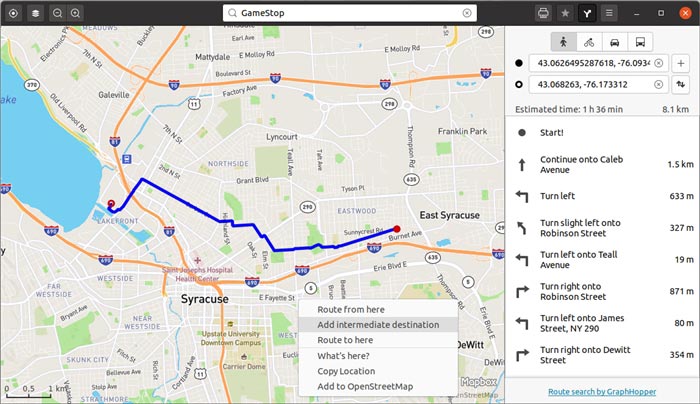Open the main hamburger menu
This screenshot has height=404, width=700.
609,13
